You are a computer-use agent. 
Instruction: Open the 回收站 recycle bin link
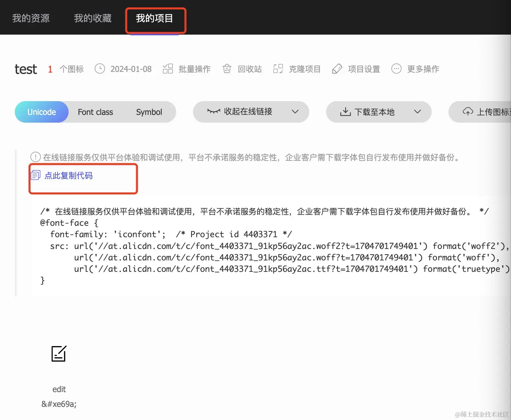pyautogui.click(x=250, y=69)
